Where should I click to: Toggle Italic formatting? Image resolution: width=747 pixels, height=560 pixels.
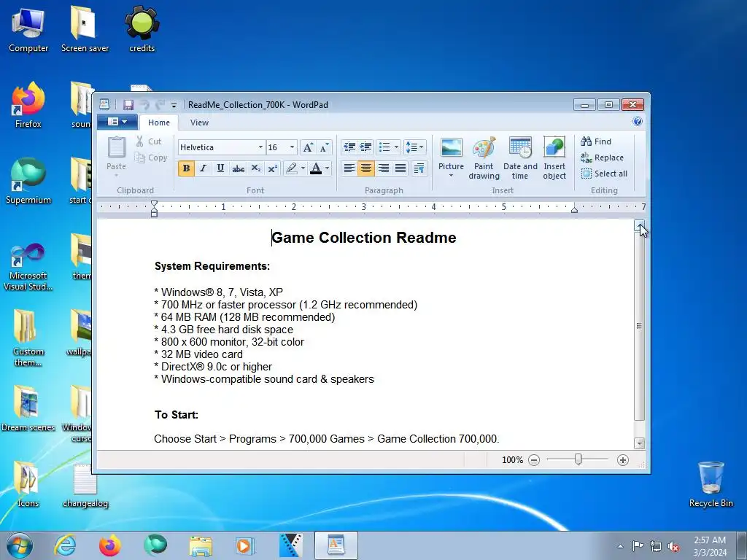[x=204, y=168]
